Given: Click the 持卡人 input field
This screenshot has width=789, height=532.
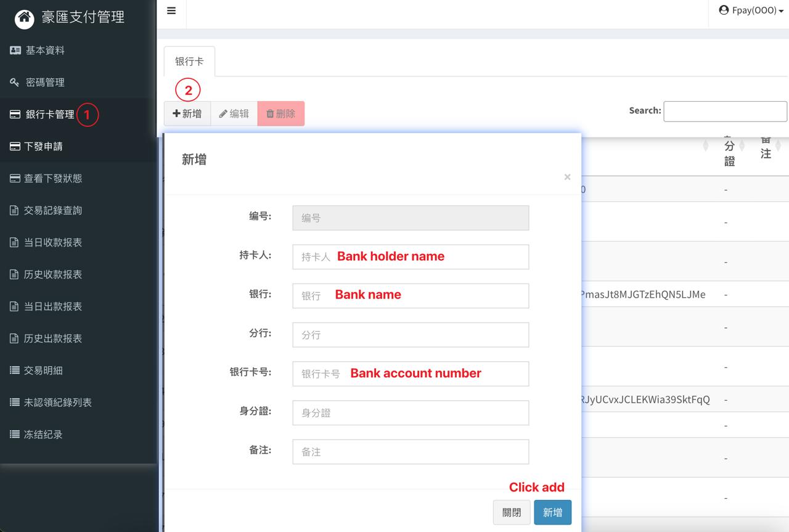Looking at the screenshot, I should tap(411, 257).
